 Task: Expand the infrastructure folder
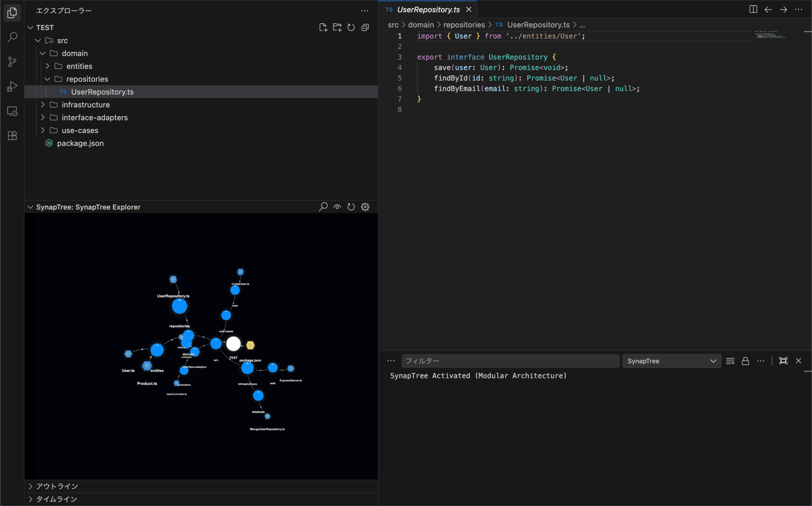(x=86, y=105)
